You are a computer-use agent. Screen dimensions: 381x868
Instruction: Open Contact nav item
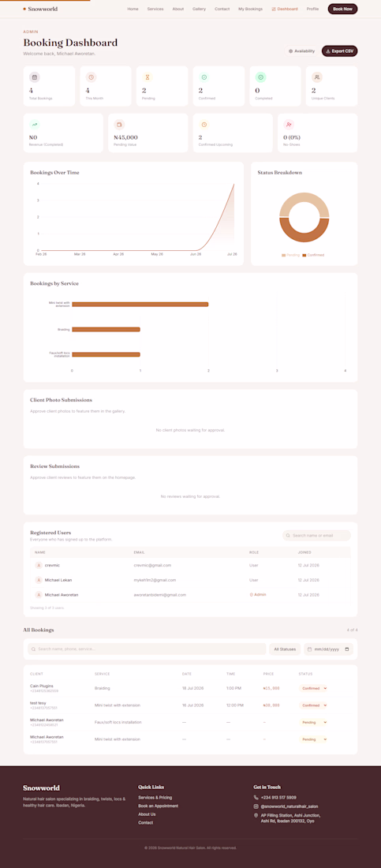point(222,9)
